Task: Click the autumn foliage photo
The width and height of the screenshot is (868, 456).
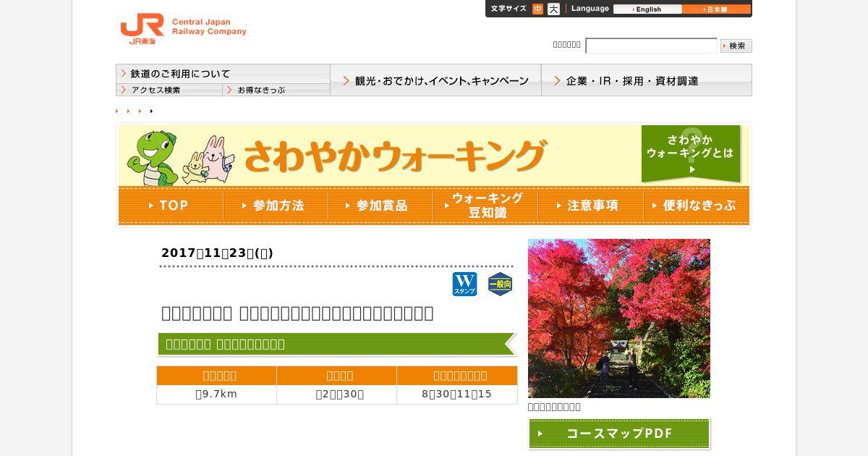Action: point(619,318)
